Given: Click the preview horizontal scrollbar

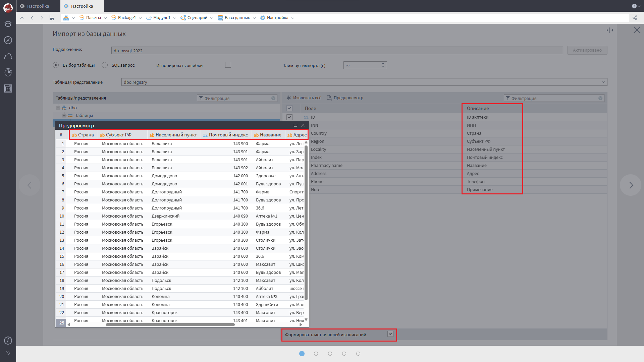Looking at the screenshot, I should (170, 324).
